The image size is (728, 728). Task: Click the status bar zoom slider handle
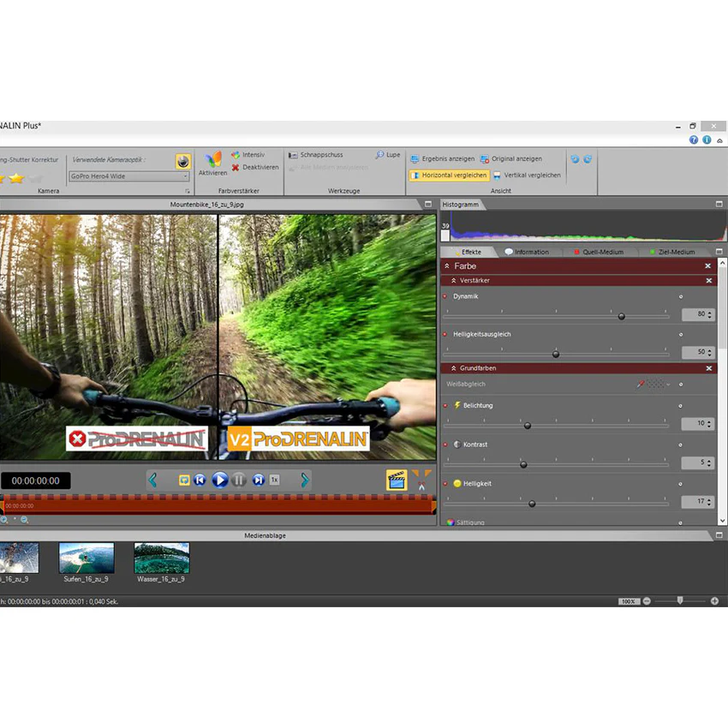[x=680, y=600]
